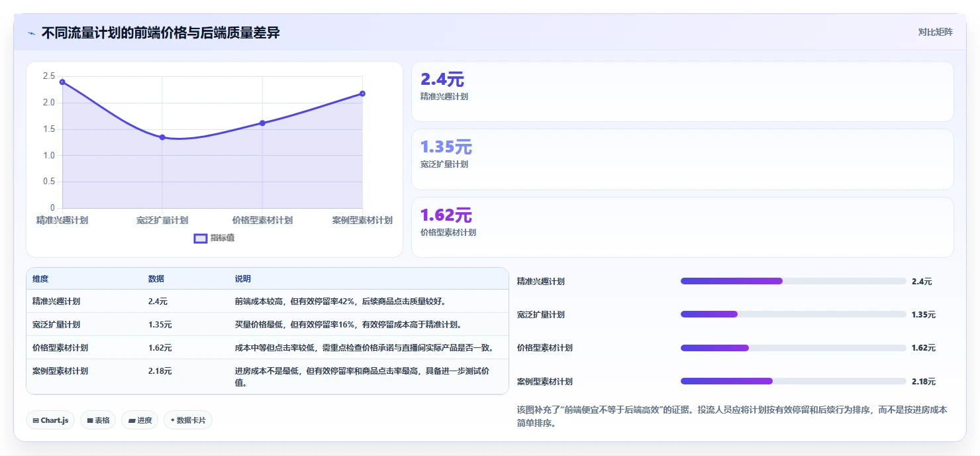Click the panel title 不同流量计划的前端价格与后端质量差异
This screenshot has height=456, width=980.
(160, 32)
